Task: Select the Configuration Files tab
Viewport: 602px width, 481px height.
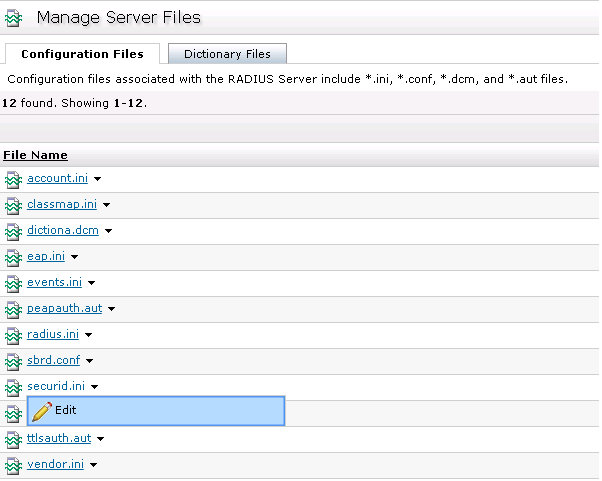Action: point(82,54)
